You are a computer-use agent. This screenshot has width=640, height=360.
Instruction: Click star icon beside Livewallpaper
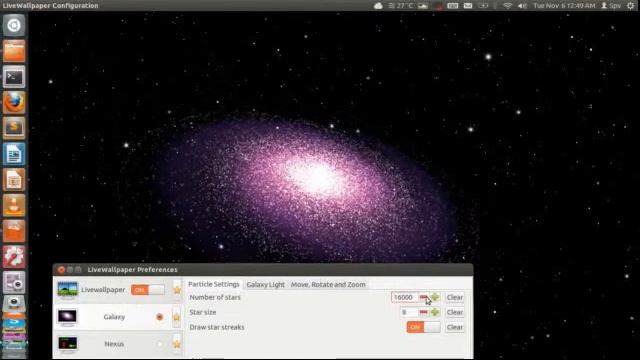177,290
